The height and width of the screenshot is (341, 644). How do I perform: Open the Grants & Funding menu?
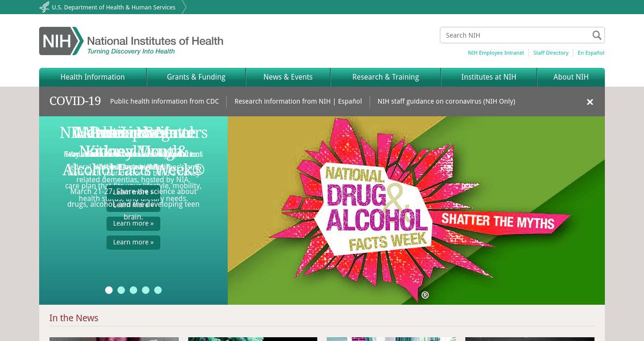pos(196,77)
